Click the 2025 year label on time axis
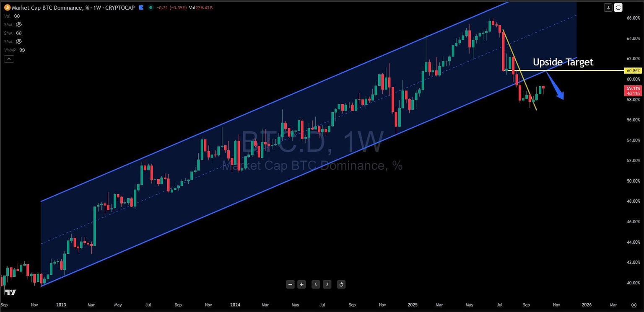The width and height of the screenshot is (644, 312). click(413, 305)
